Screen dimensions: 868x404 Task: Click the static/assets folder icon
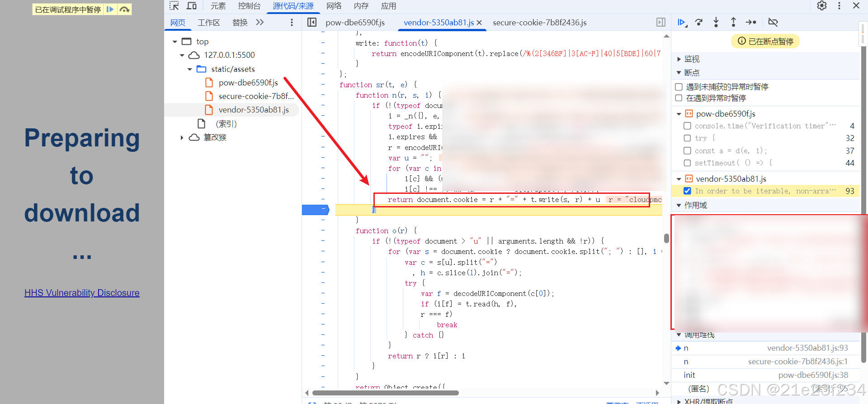(202, 69)
